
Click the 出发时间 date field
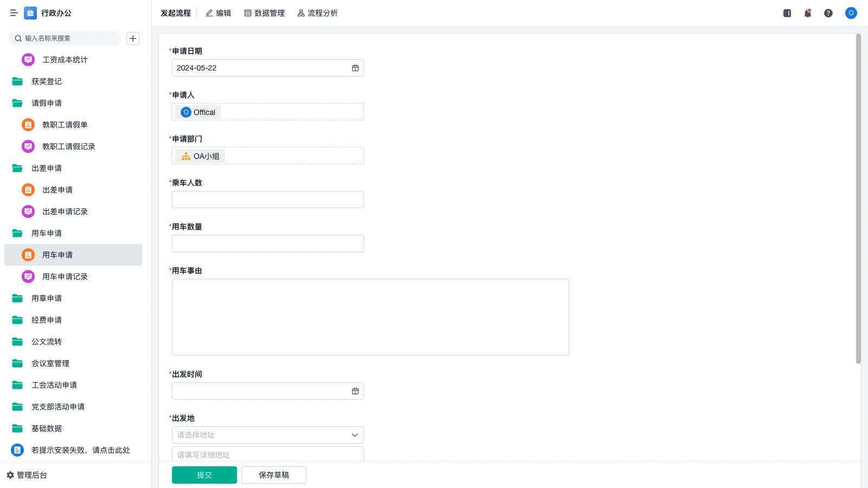268,391
